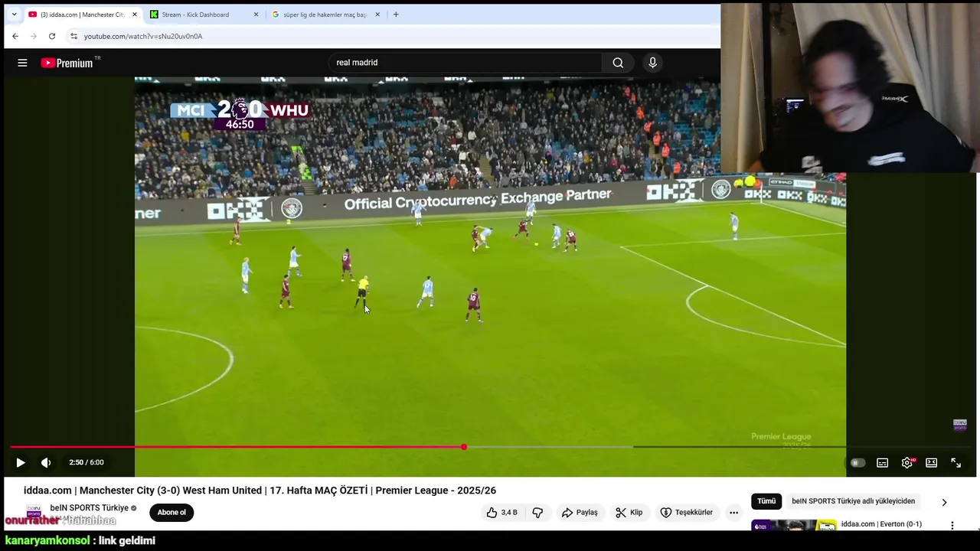
Task: Go back in browser
Action: tap(15, 36)
